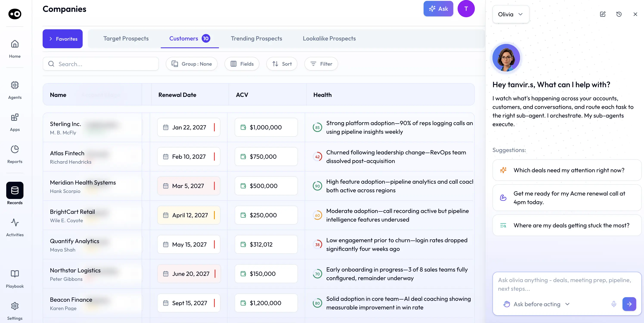
Task: Click the Sept 15, 2027 renewal date
Action: coord(189,303)
